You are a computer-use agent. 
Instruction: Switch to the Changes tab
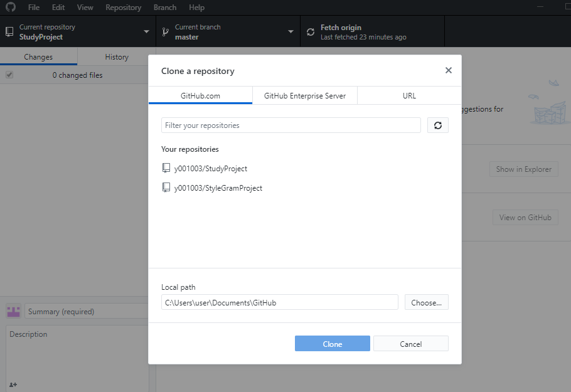pos(38,57)
